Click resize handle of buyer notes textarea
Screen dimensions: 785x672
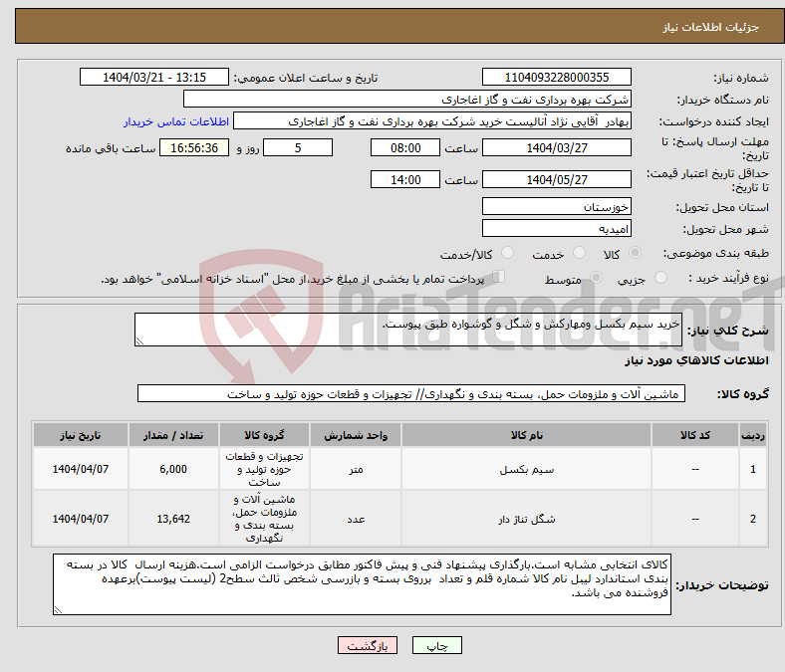58,610
